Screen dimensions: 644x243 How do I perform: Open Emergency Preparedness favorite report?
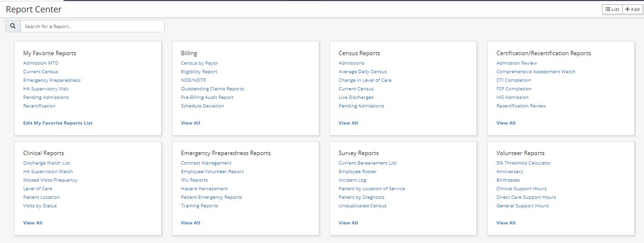click(x=52, y=80)
